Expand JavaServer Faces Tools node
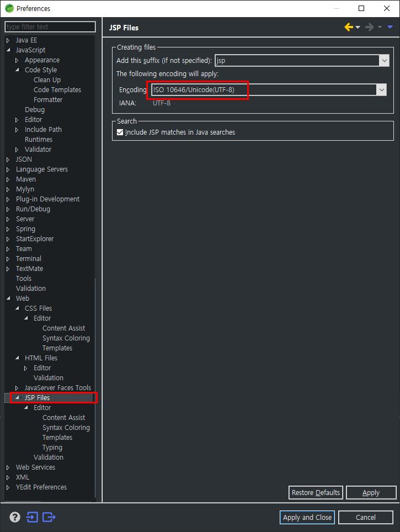The image size is (400, 532). pos(17,388)
